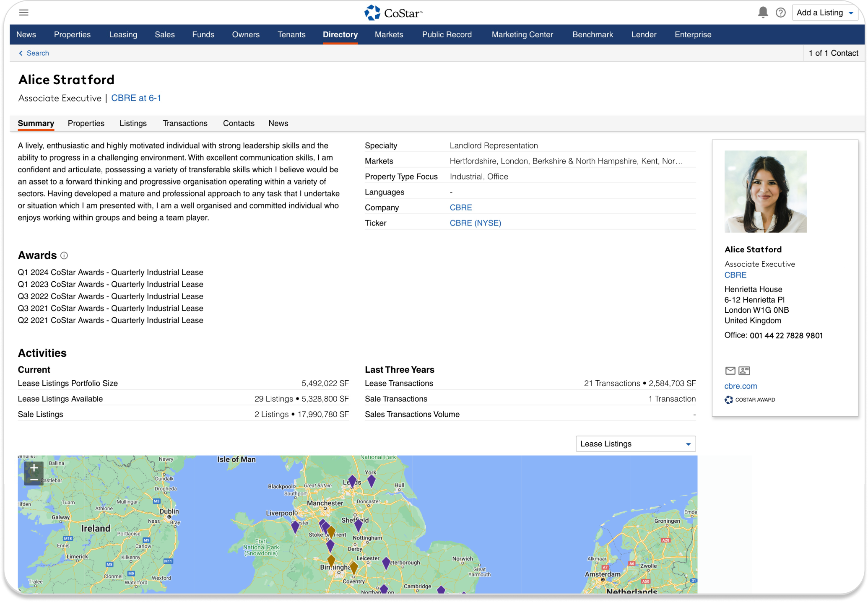Viewport: 868px width, 602px height.
Task: Open the help question mark icon
Action: click(x=780, y=13)
